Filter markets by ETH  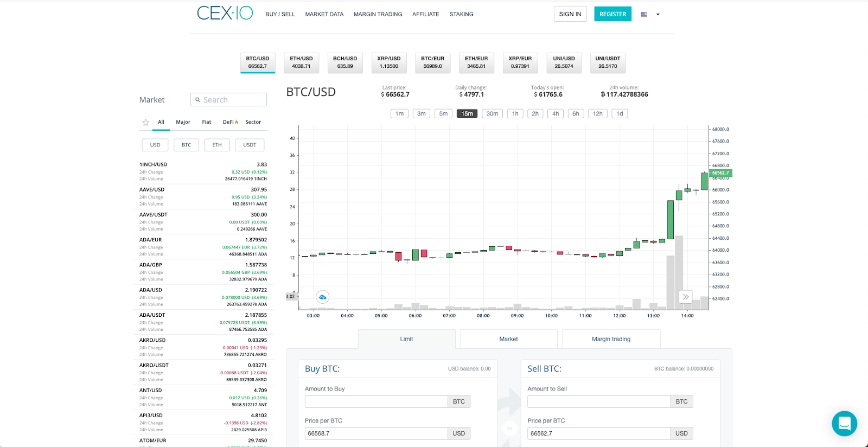pyautogui.click(x=217, y=145)
